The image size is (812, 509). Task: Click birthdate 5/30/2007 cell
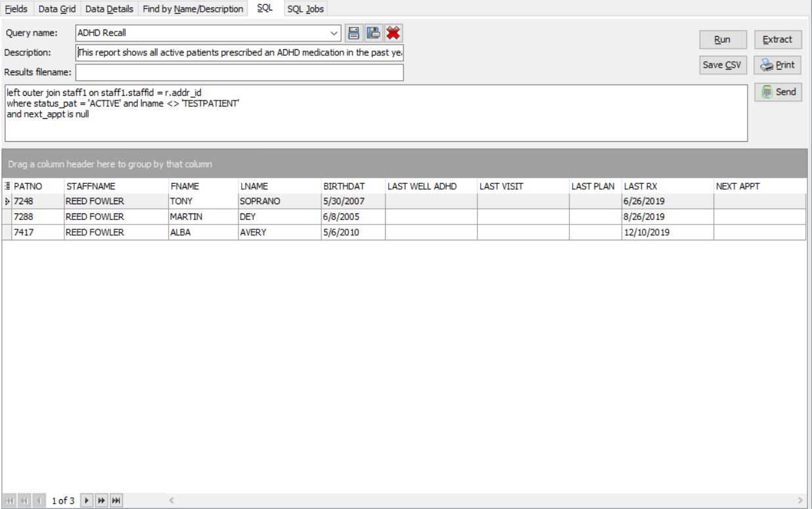[353, 202]
